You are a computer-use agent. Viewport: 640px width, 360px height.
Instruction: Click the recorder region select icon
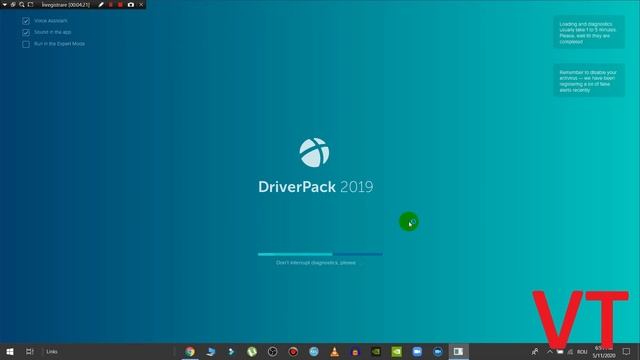[x=31, y=4]
